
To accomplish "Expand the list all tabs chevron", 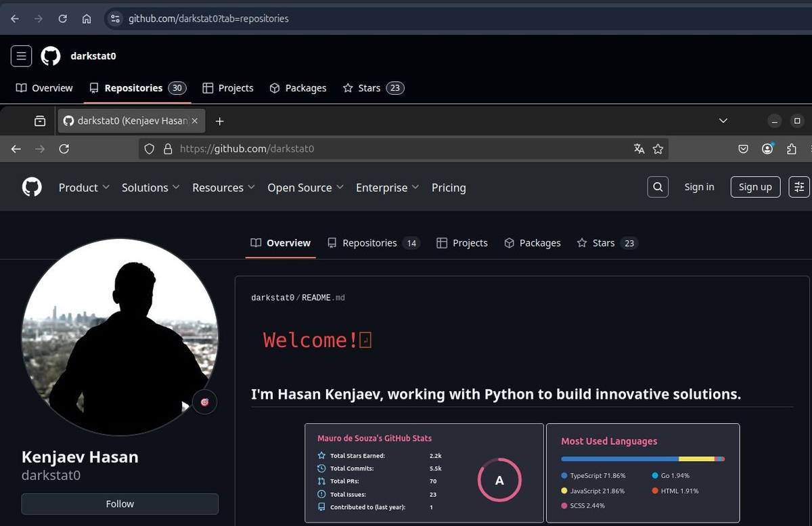I will tap(723, 121).
